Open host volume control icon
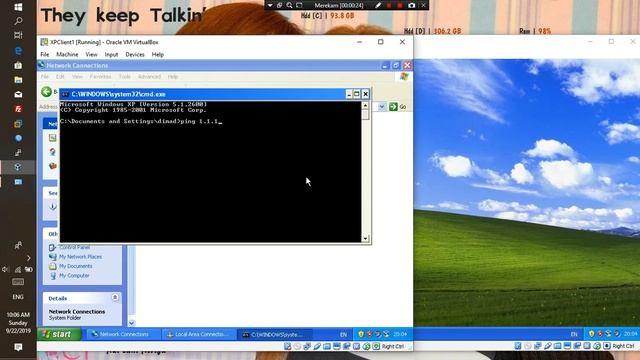This screenshot has width=640, height=360. pyautogui.click(x=5, y=269)
